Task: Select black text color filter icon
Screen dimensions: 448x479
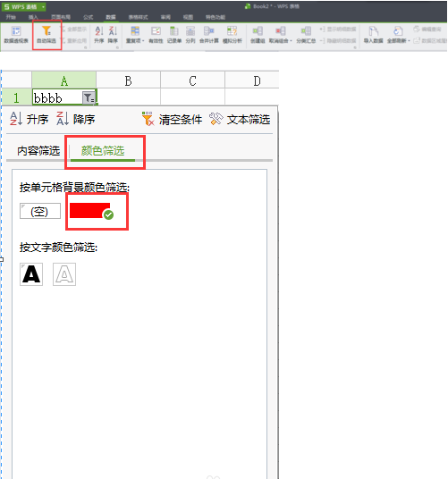Action: tap(31, 274)
